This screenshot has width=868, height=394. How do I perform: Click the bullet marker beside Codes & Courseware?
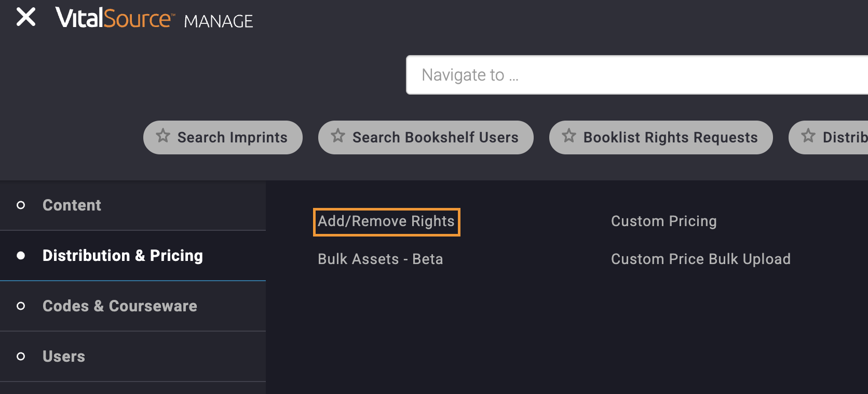(21, 306)
